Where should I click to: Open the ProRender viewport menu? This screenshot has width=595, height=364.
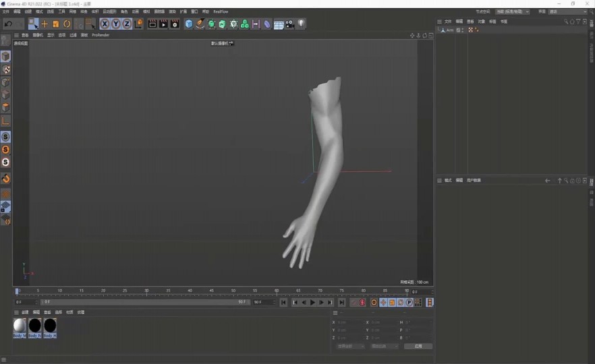pos(101,35)
